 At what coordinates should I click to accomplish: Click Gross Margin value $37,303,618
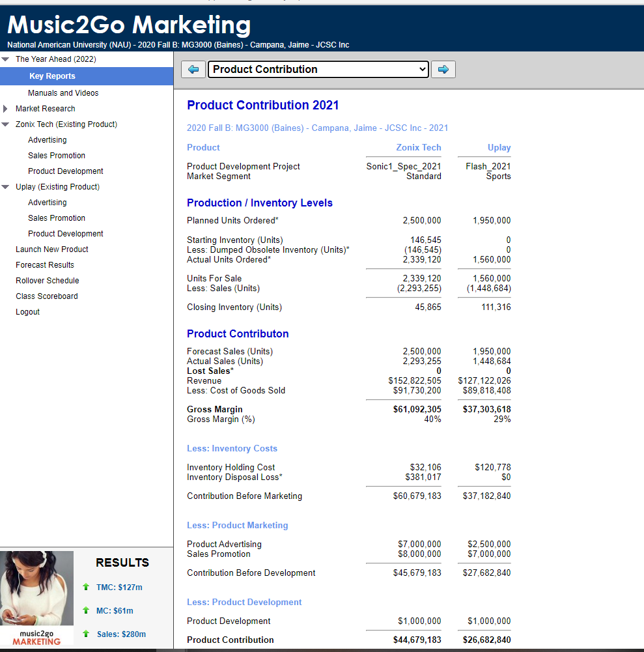[487, 410]
